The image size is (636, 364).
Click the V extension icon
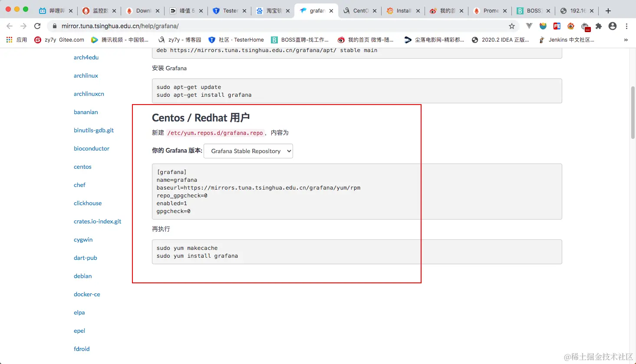529,26
